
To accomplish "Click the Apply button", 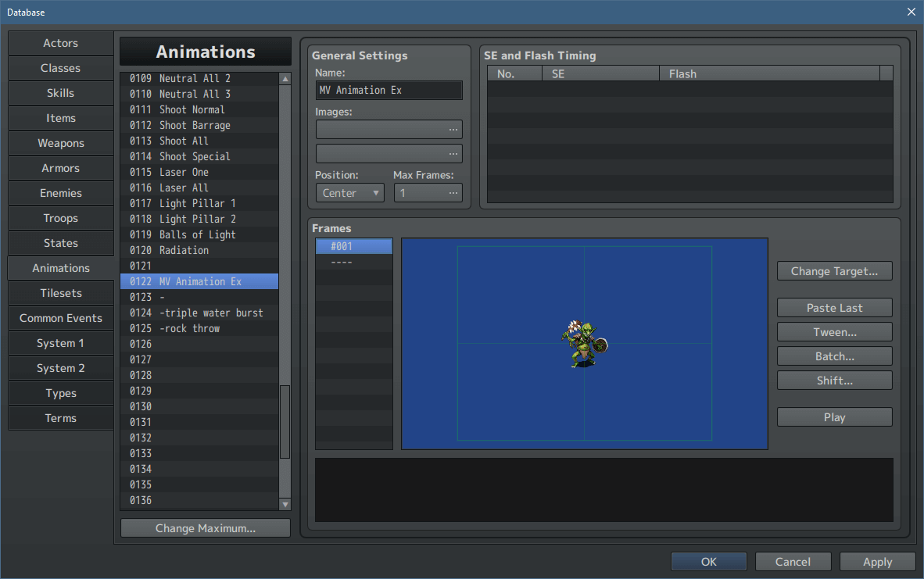I will tap(877, 561).
